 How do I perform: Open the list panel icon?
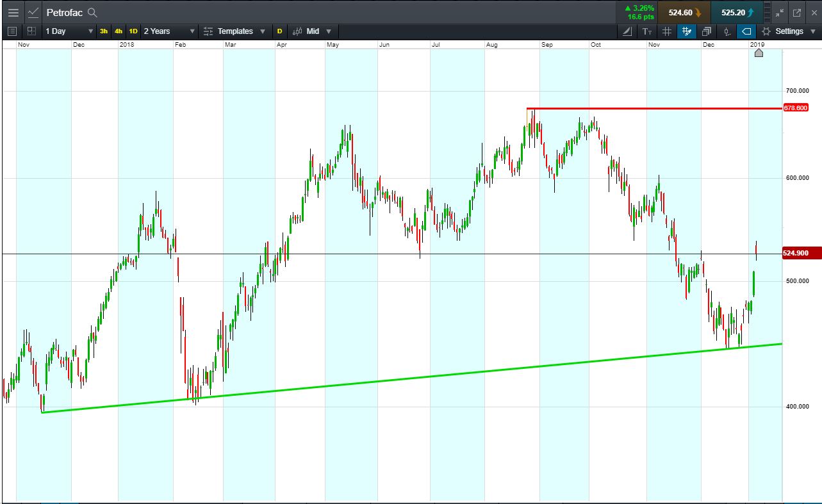click(x=12, y=31)
